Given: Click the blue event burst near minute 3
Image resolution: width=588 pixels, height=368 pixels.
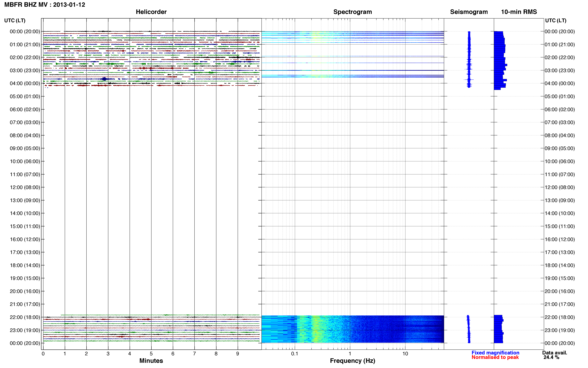Looking at the screenshot, I should click(x=104, y=79).
